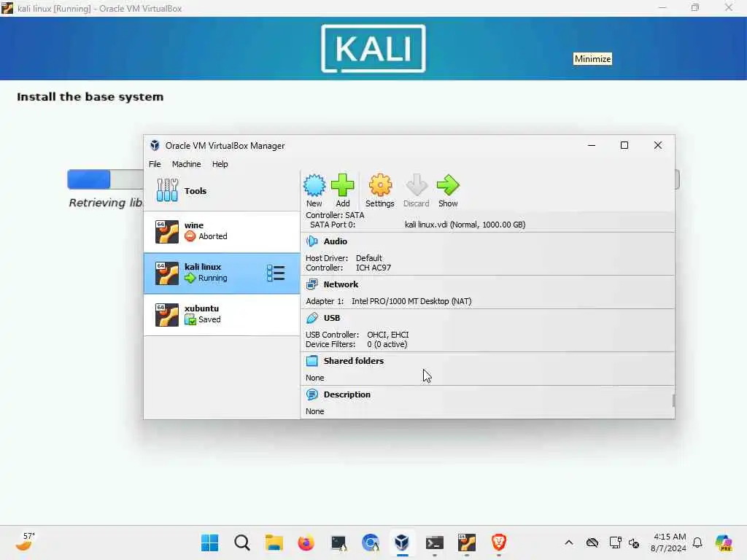Image resolution: width=747 pixels, height=560 pixels.
Task: Select the Tools entry in sidebar
Action: (222, 190)
